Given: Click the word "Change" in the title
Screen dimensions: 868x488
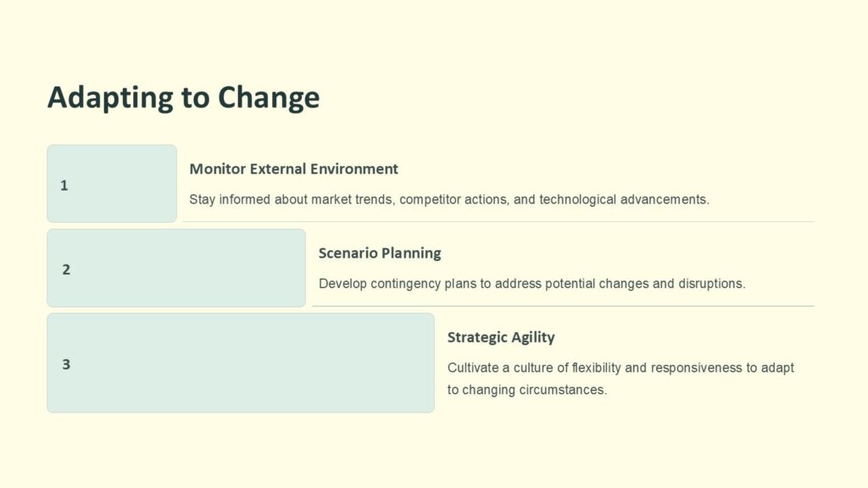Looking at the screenshot, I should [x=269, y=97].
